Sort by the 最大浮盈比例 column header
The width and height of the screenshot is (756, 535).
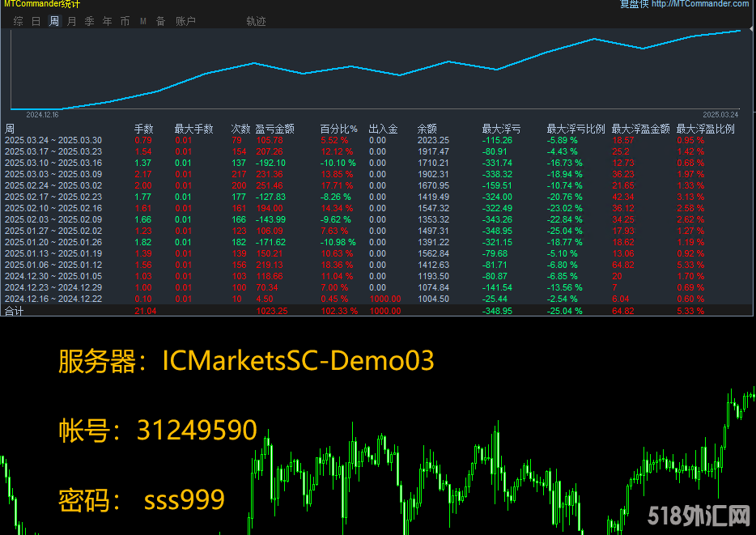(x=705, y=129)
